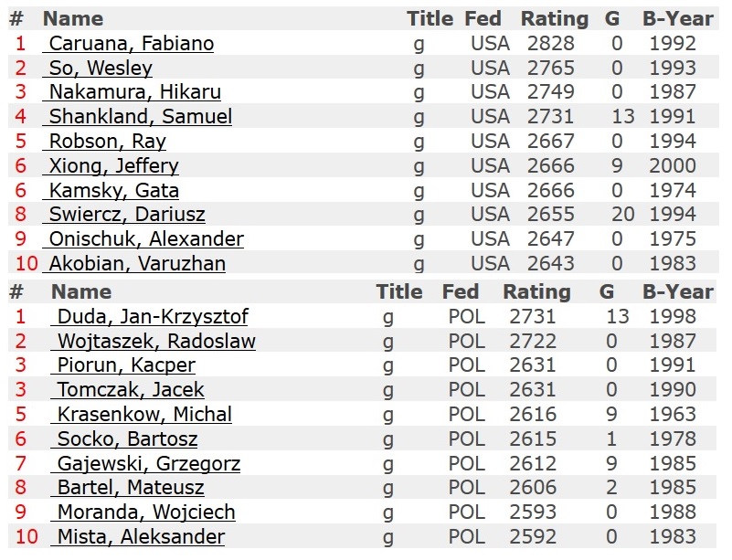The height and width of the screenshot is (560, 732).
Task: Open Piorun, Kacper player link
Action: [x=122, y=365]
